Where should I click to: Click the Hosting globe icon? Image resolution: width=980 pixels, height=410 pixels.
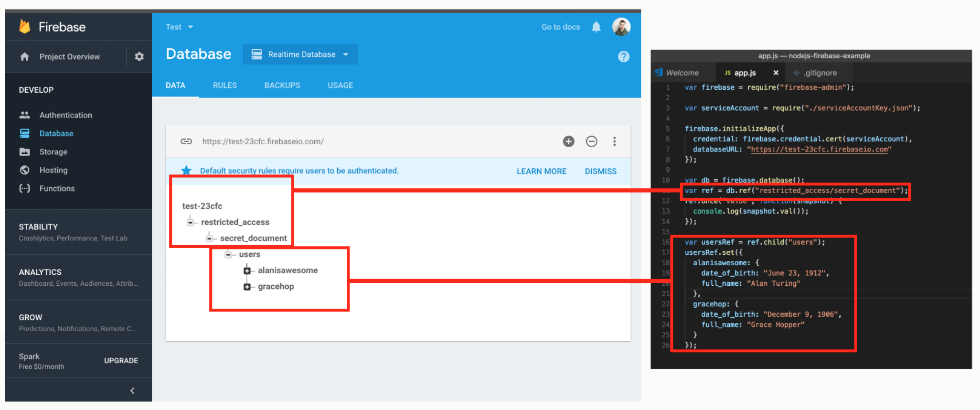pos(25,170)
